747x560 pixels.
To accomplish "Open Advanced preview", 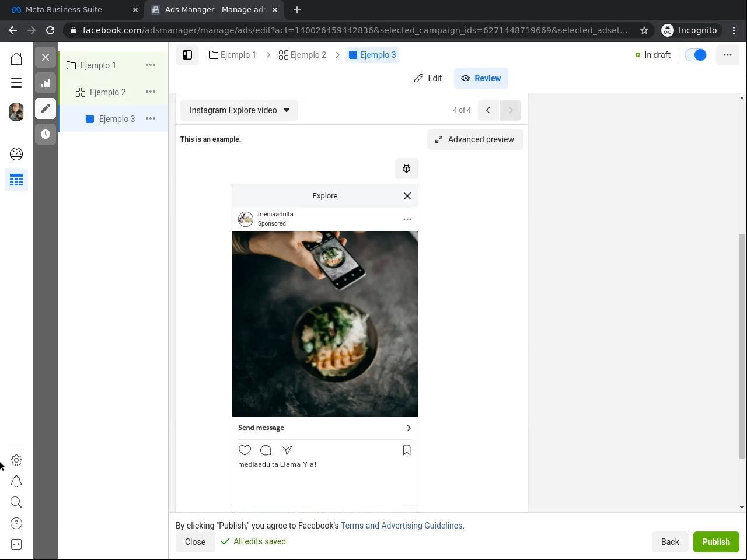I will 475,139.
